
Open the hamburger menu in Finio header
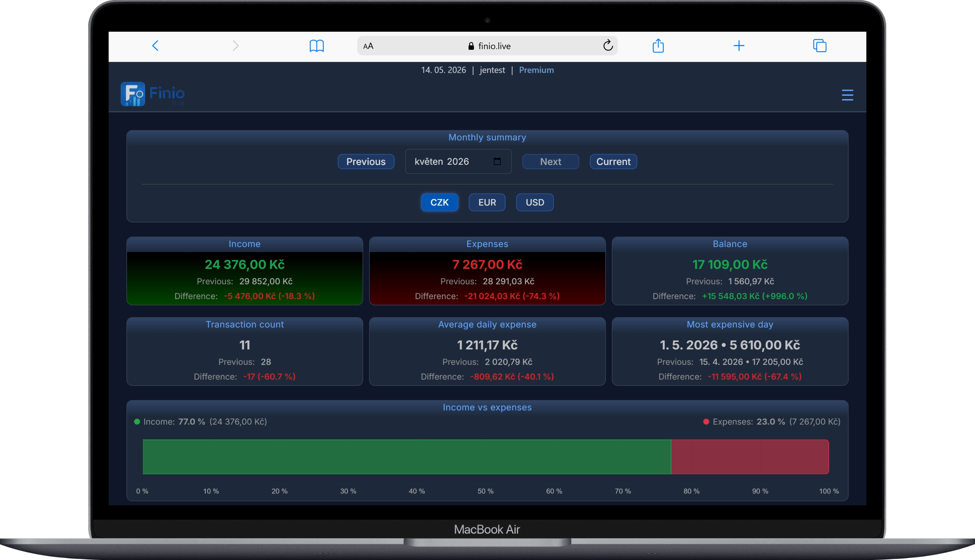tap(847, 95)
